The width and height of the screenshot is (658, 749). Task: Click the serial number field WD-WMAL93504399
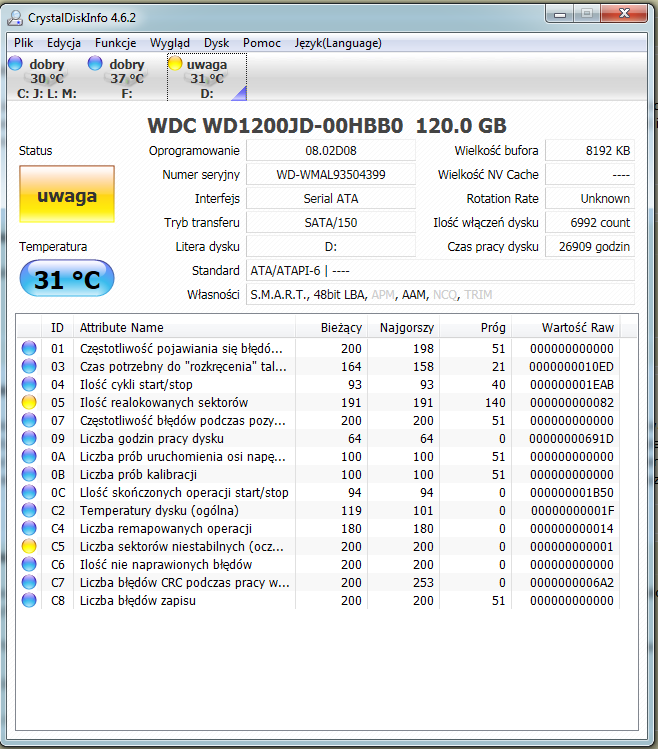coord(331,175)
